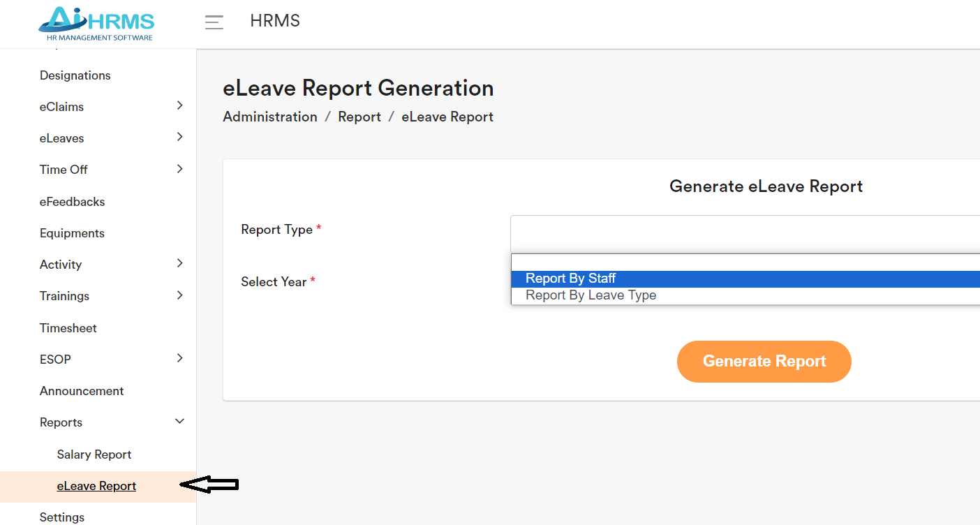Open the Designations page
The height and width of the screenshot is (525, 980).
(x=74, y=75)
